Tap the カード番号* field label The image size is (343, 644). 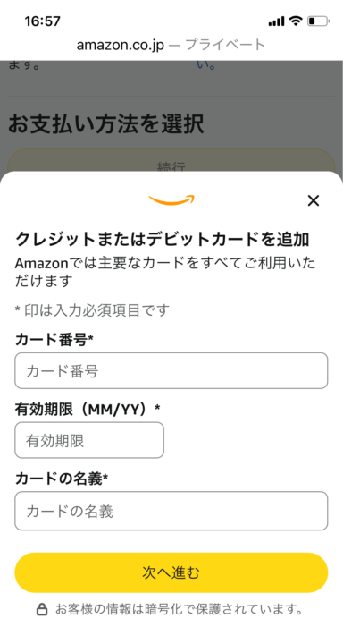pos(54,340)
